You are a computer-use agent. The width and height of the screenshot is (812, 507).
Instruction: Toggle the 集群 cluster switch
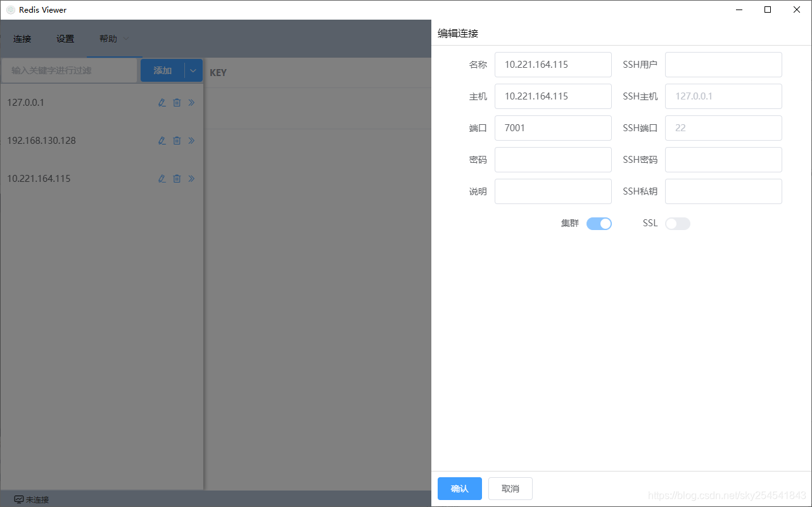tap(599, 224)
